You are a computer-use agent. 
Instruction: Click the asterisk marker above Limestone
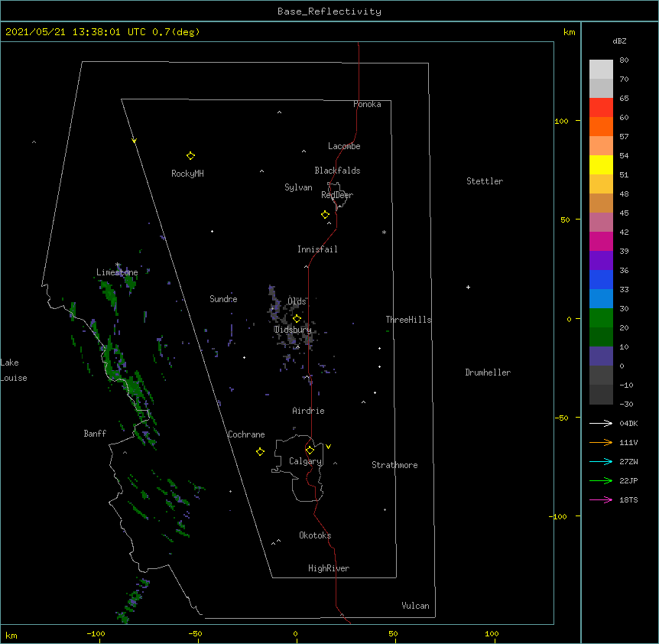pyautogui.click(x=118, y=265)
